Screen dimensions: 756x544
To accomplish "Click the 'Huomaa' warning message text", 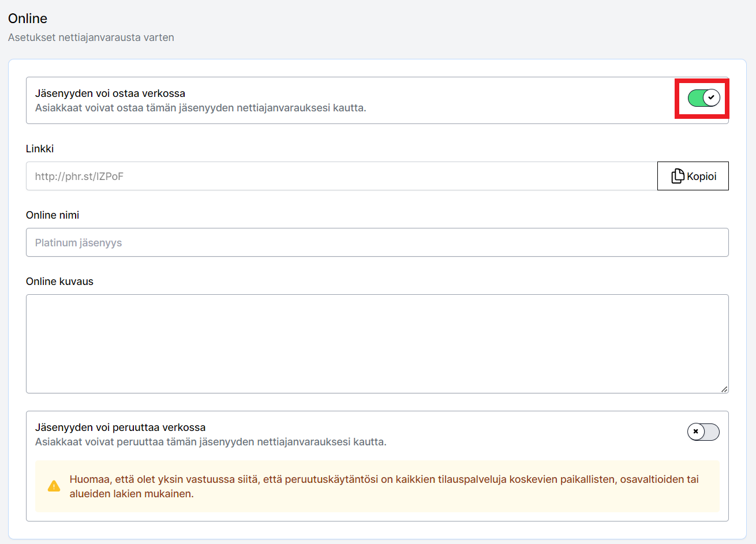I will pyautogui.click(x=384, y=486).
